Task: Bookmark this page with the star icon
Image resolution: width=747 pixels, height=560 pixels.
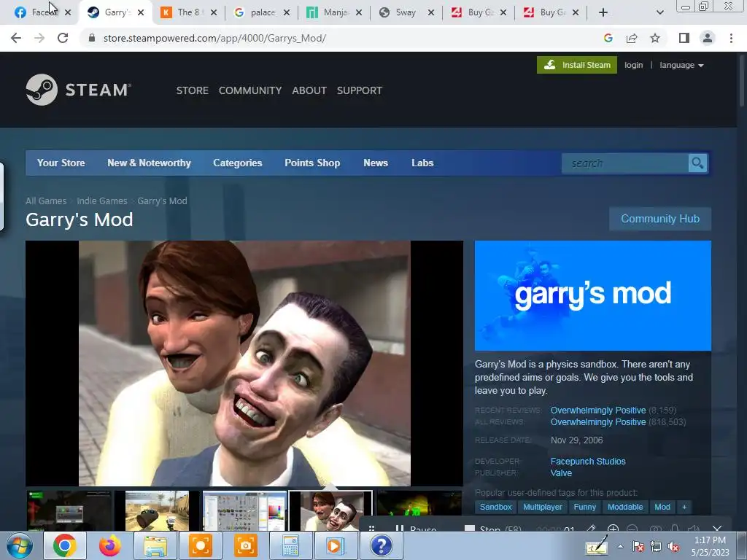Action: click(655, 38)
